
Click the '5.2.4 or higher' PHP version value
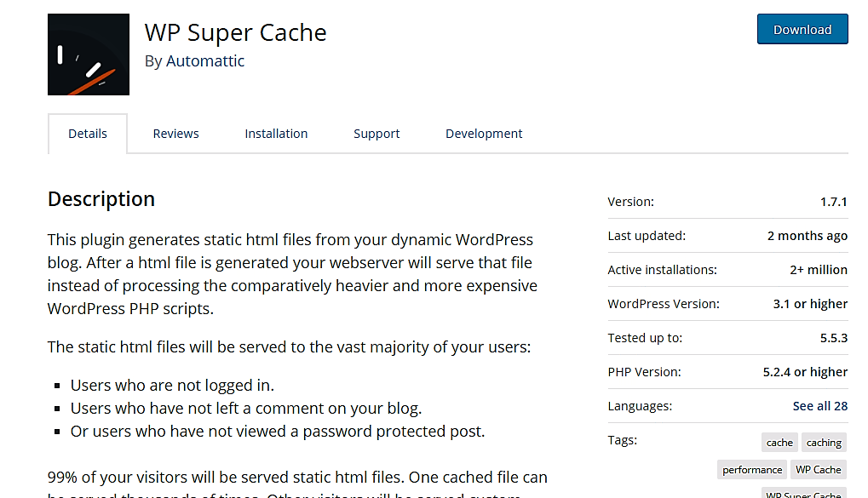[x=805, y=372]
